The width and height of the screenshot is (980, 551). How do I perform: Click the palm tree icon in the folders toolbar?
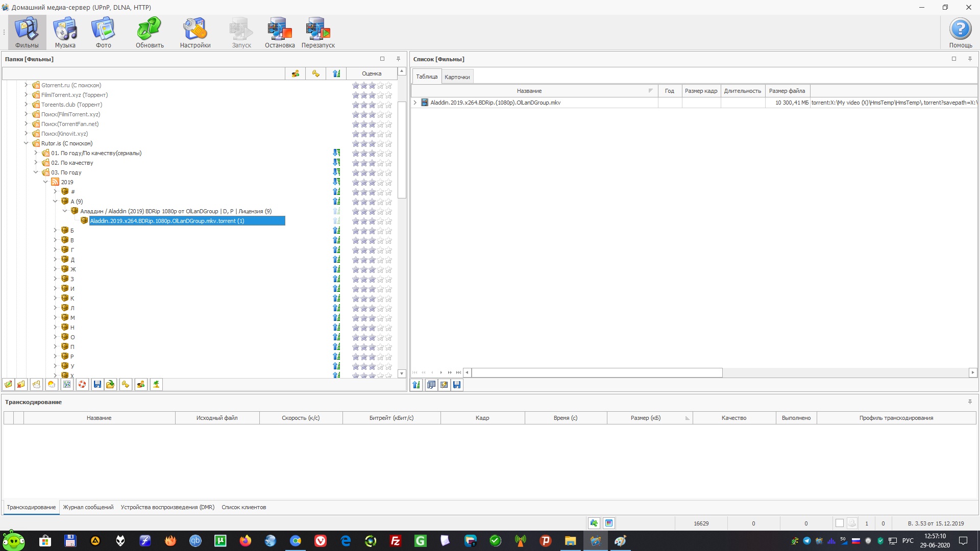pyautogui.click(x=156, y=384)
